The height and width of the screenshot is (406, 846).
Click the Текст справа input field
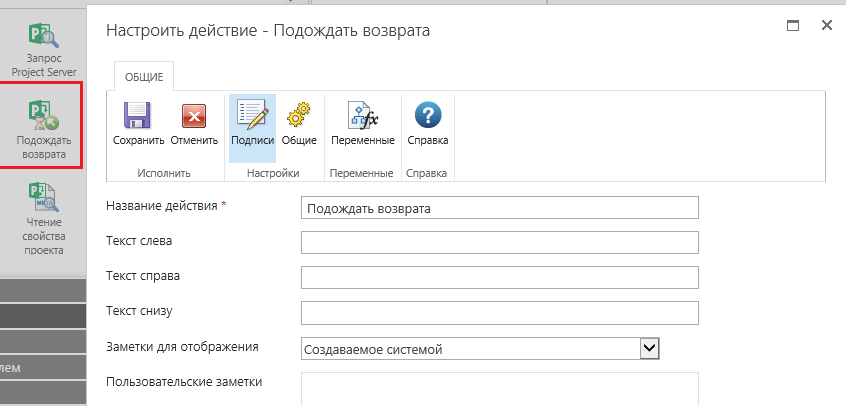pyautogui.click(x=500, y=278)
